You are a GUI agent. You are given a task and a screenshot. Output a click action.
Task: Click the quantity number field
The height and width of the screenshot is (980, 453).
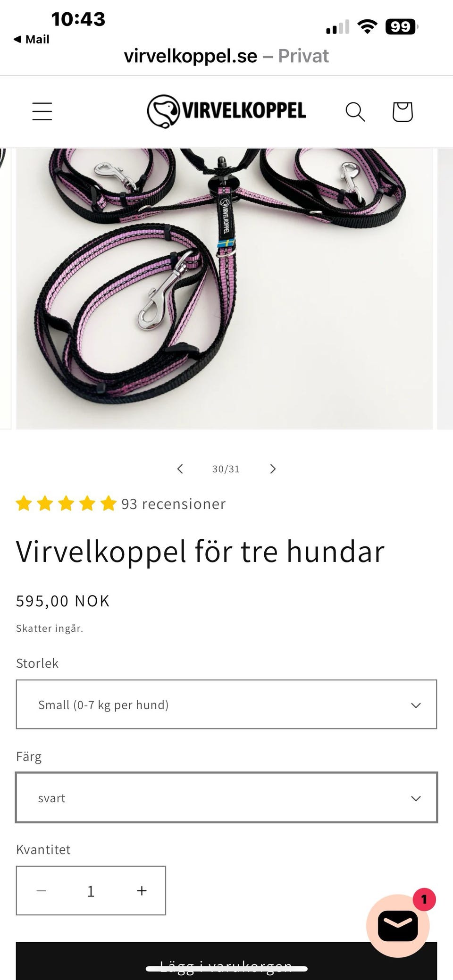pyautogui.click(x=91, y=890)
